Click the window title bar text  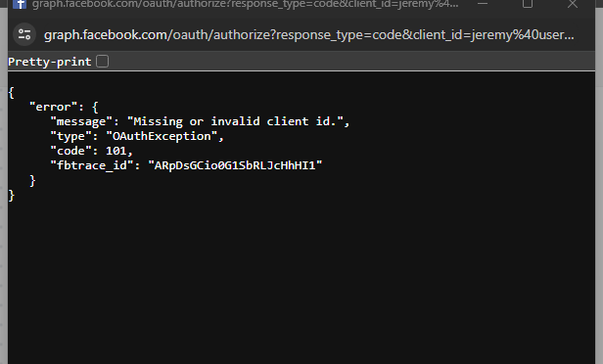245,4
